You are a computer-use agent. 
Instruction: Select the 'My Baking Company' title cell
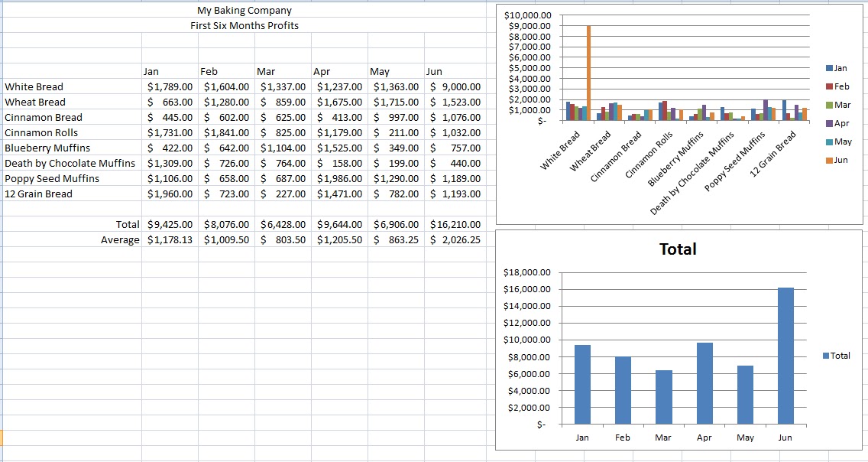[245, 10]
